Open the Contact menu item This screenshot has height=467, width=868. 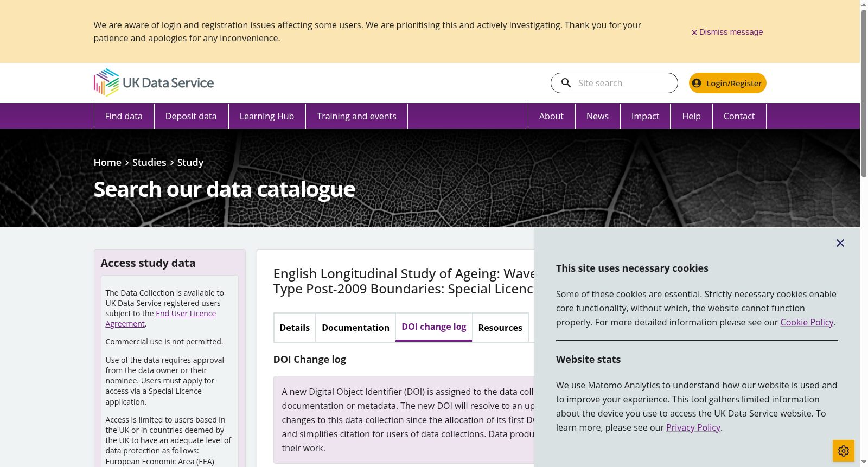click(x=739, y=116)
